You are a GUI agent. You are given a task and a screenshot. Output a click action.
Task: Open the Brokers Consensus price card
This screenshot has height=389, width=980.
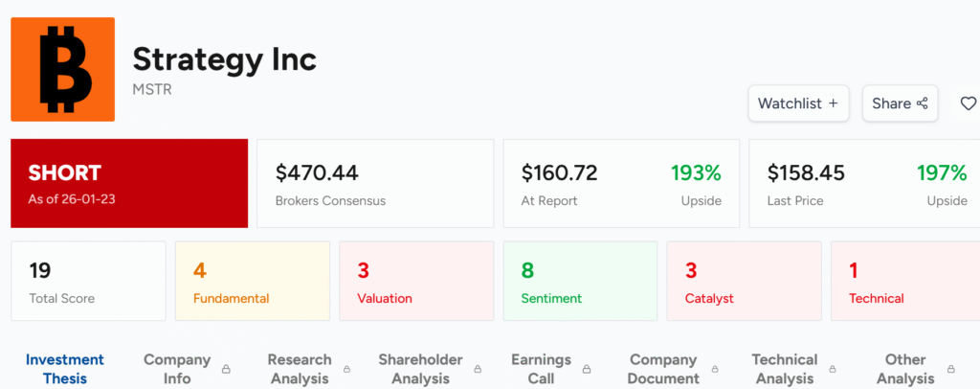(x=374, y=183)
